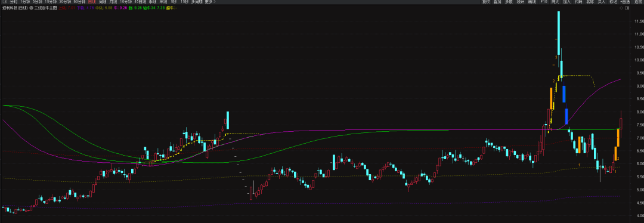Select the 45日线 period tab
Image resolution: width=644 pixels, height=223 pixels.
pyautogui.click(x=141, y=2)
